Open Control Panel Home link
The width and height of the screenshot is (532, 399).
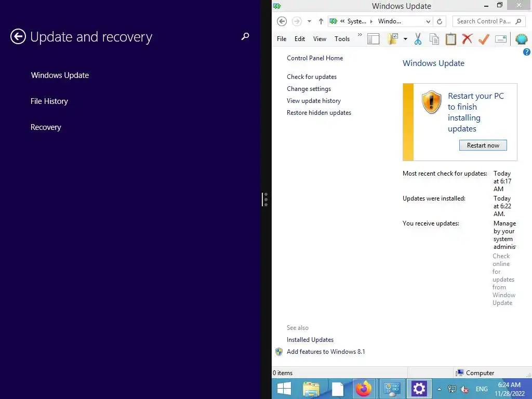[x=315, y=58]
